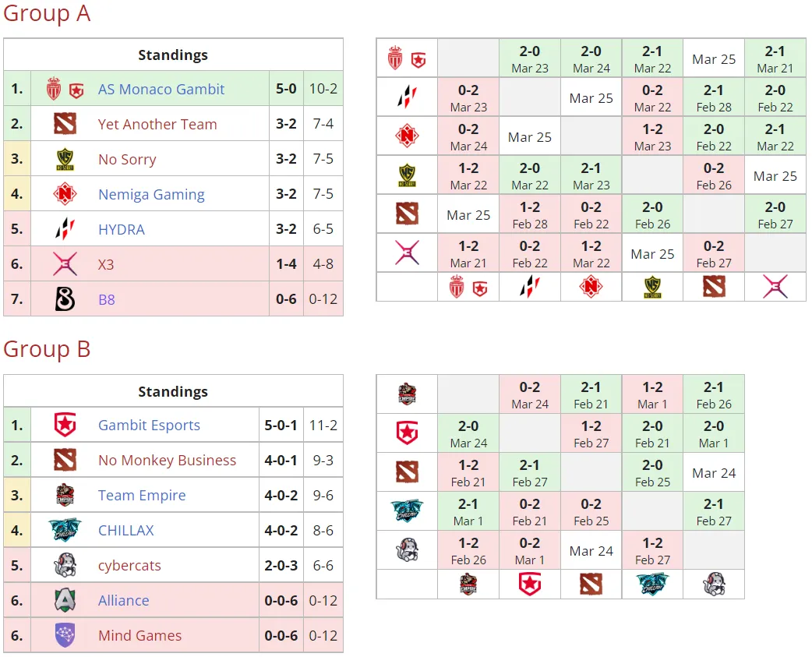Click the cybercats logo in Group B standings
The width and height of the screenshot is (812, 657).
(x=65, y=565)
